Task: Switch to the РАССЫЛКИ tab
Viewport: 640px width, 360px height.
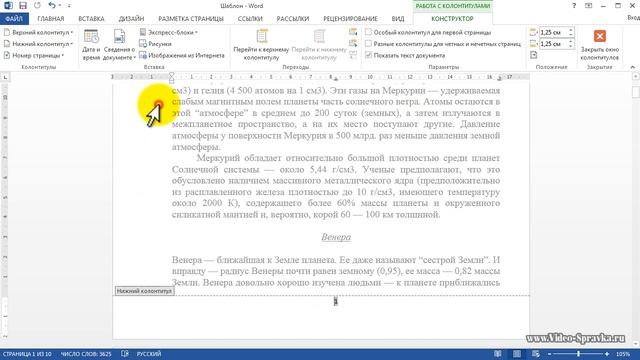Action: (293, 19)
